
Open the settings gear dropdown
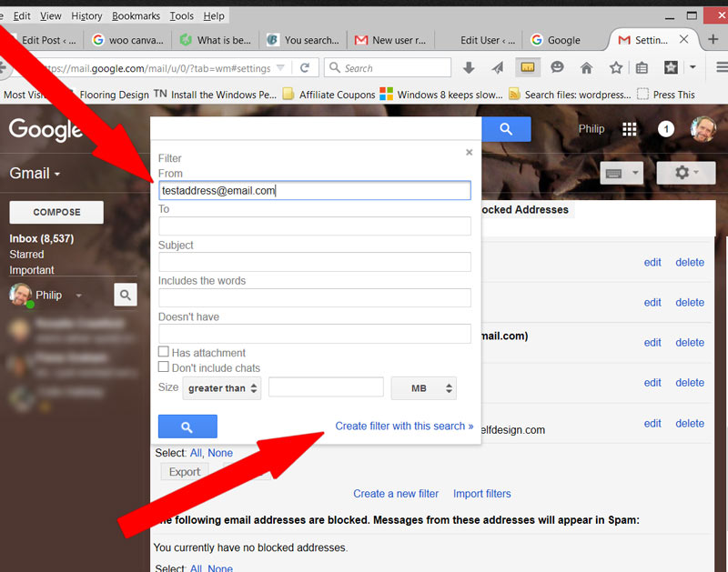pos(686,173)
